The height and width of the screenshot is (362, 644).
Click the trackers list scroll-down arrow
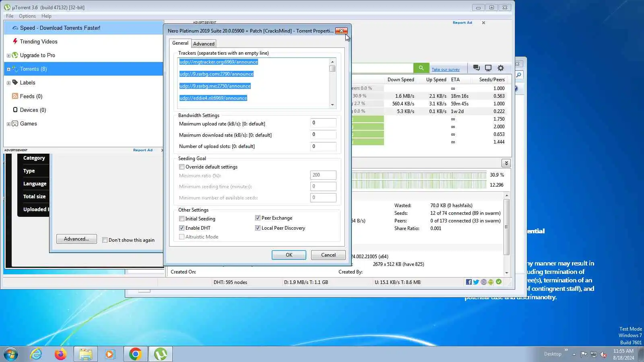(332, 105)
